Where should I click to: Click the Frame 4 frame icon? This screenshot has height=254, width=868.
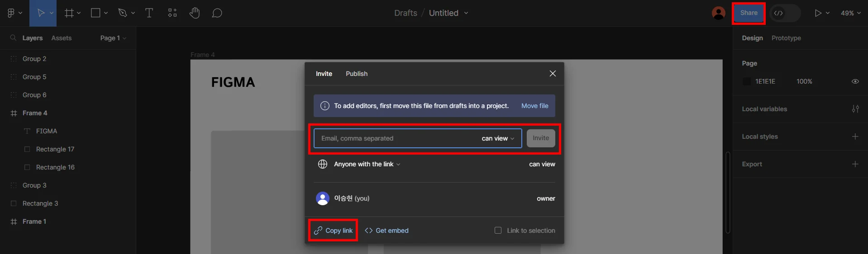tap(14, 113)
